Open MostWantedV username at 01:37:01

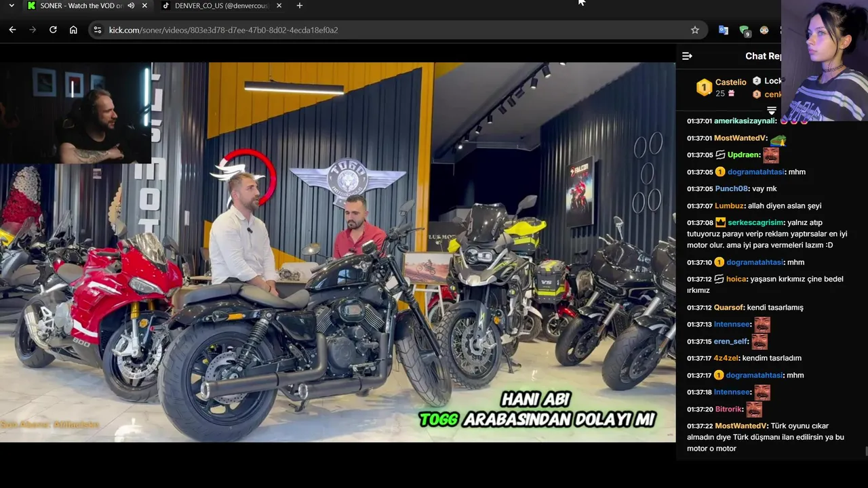739,138
